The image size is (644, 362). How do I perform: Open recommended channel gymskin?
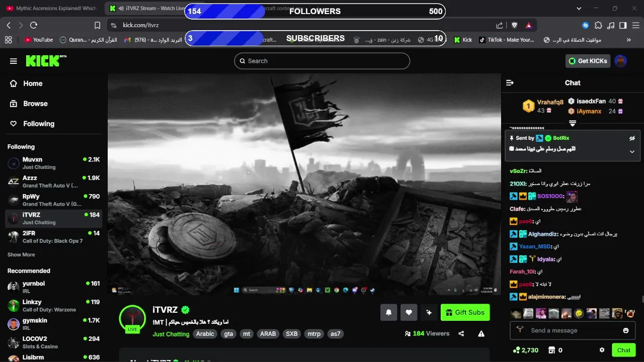[x=54, y=324]
